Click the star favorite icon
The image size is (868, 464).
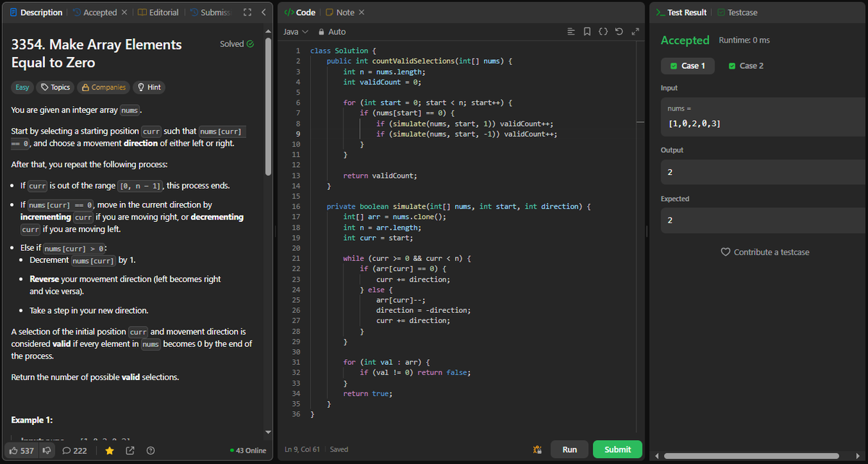tap(109, 450)
